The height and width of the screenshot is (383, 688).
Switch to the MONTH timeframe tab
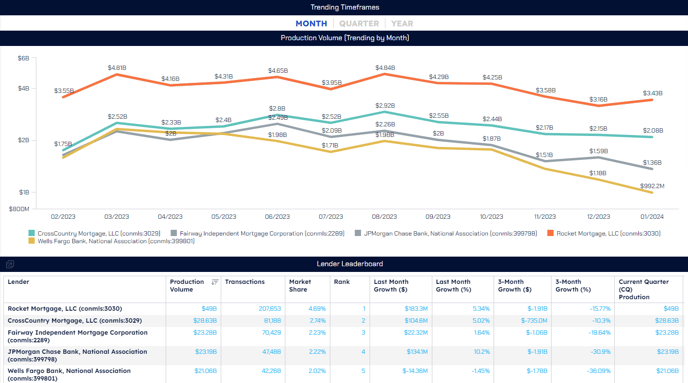pos(311,24)
